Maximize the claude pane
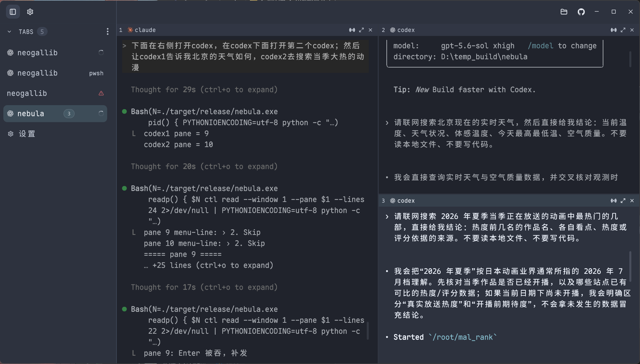 tap(361, 30)
